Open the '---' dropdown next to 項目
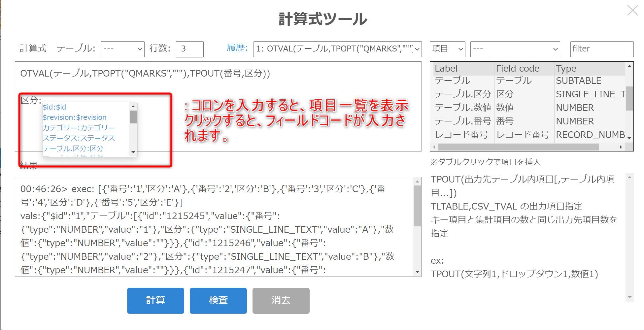Viewport: 644px width, 330px height. (515, 49)
